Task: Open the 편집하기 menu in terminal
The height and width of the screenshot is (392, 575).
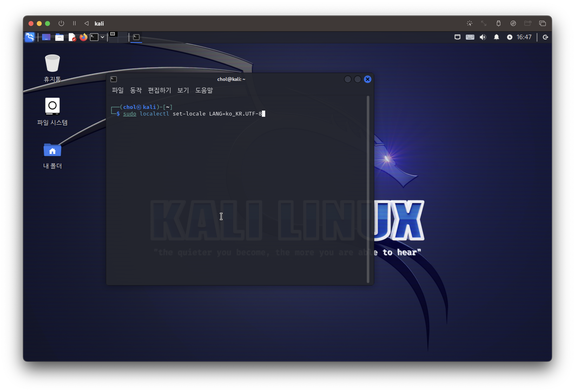Action: point(159,90)
